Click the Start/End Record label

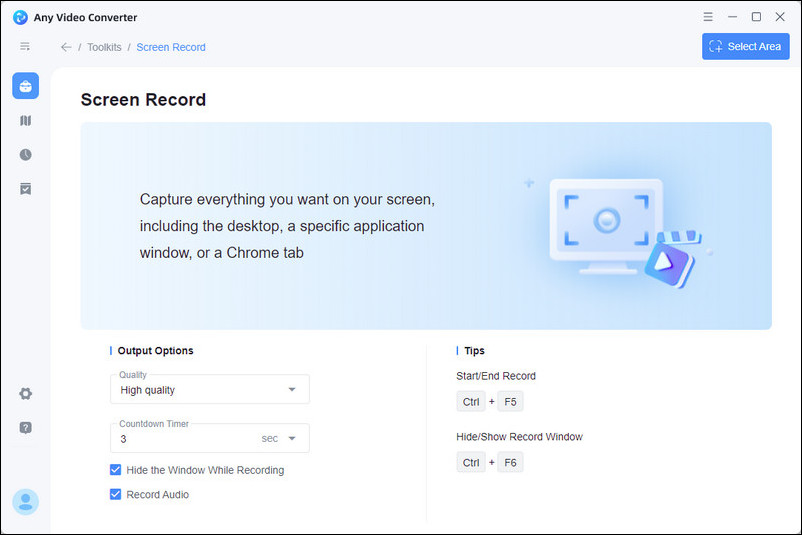[496, 376]
